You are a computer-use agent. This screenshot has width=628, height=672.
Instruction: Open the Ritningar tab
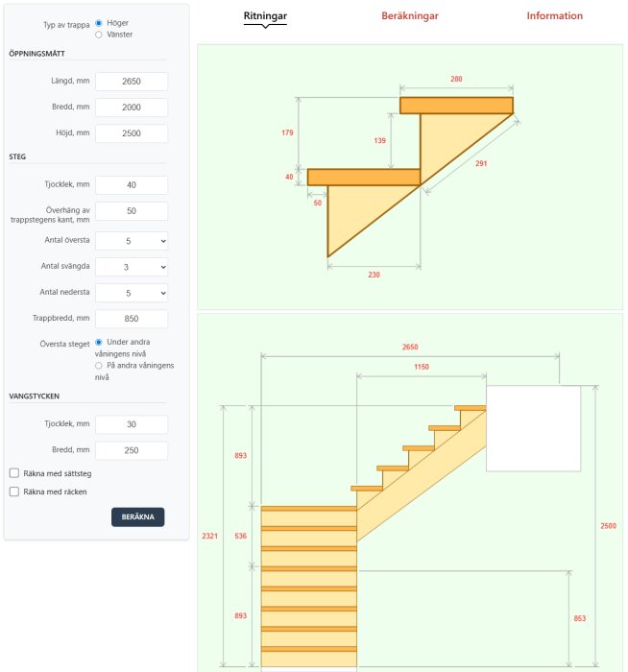coord(265,16)
